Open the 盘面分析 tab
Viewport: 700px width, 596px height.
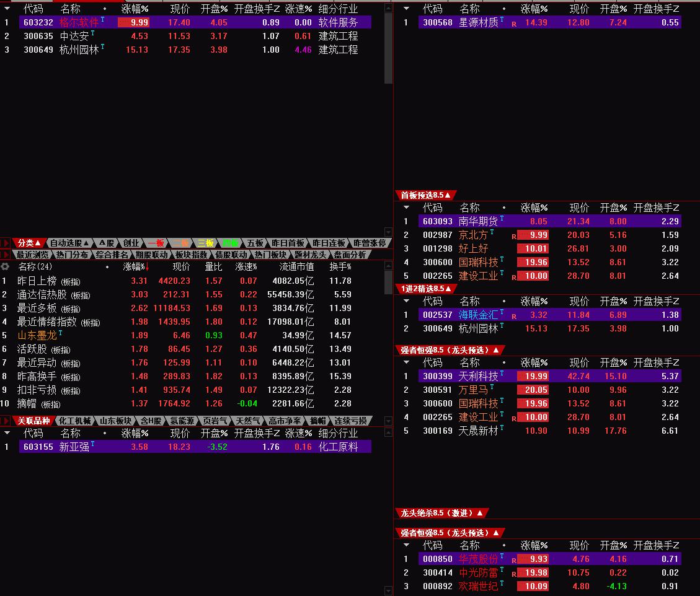tap(350, 255)
